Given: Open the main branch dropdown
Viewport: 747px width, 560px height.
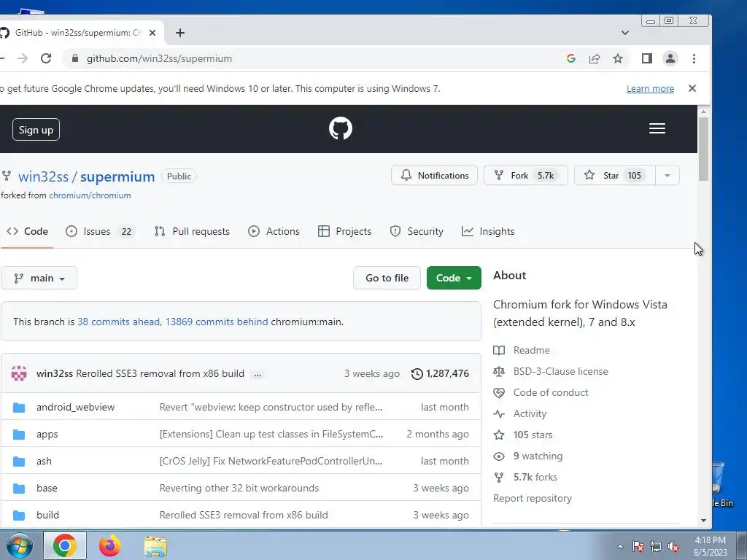Looking at the screenshot, I should coord(39,278).
